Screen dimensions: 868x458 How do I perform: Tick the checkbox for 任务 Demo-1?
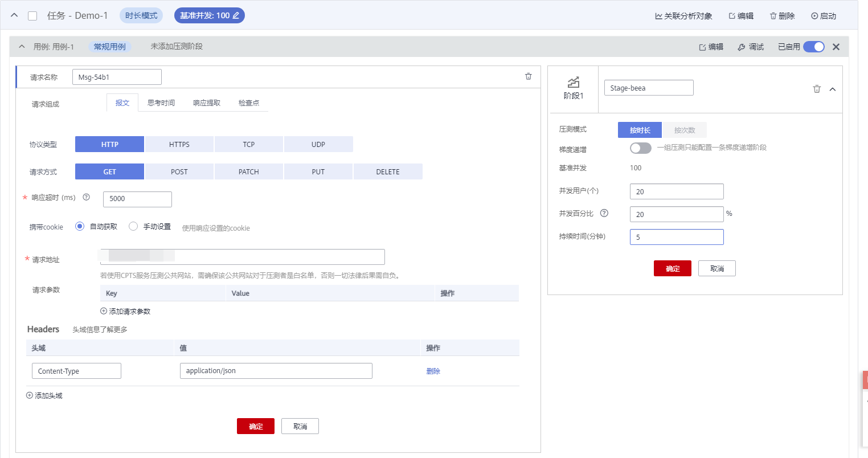[32, 16]
